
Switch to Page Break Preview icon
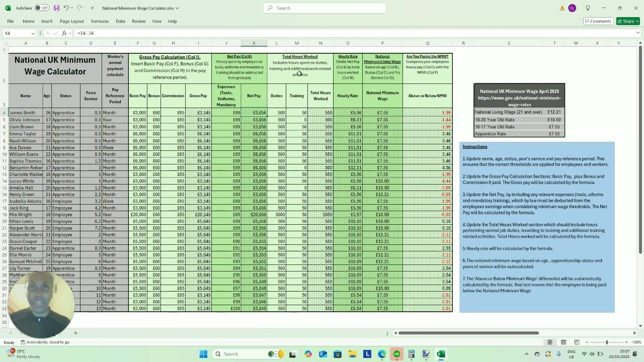[577, 342]
